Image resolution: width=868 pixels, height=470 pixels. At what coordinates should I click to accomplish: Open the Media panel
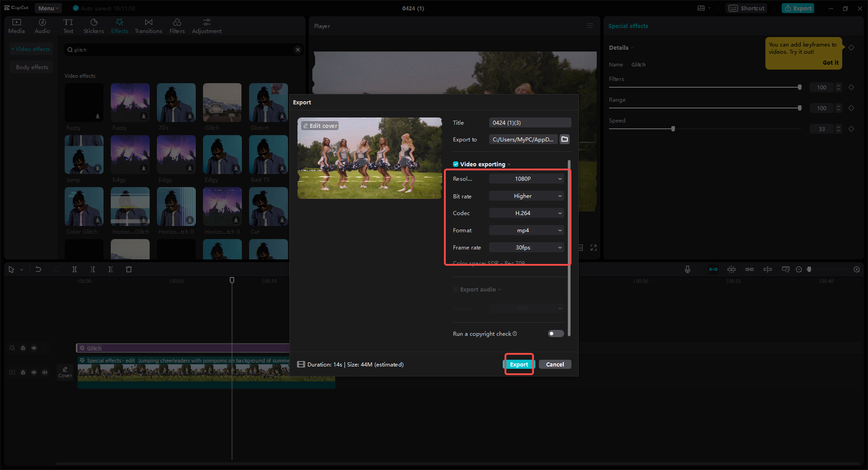[x=16, y=25]
